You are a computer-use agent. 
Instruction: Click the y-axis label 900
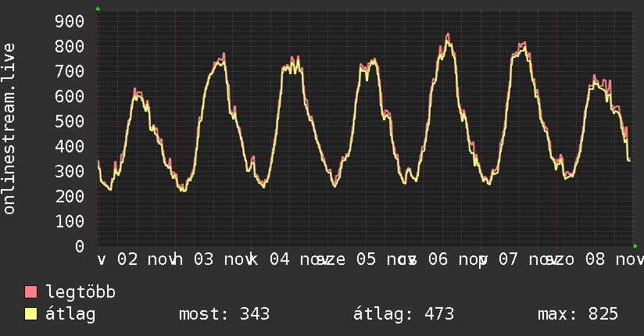pyautogui.click(x=70, y=21)
